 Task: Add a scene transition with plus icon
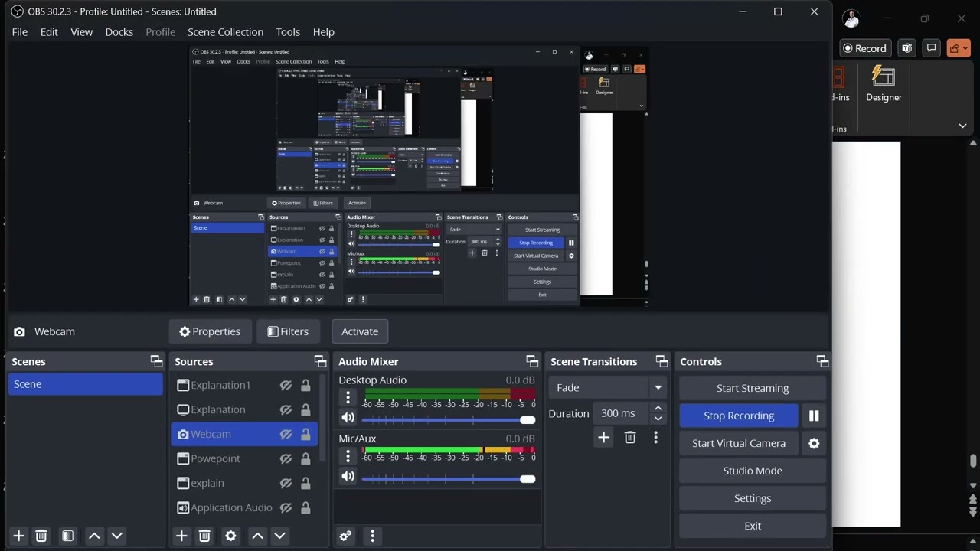(x=603, y=437)
